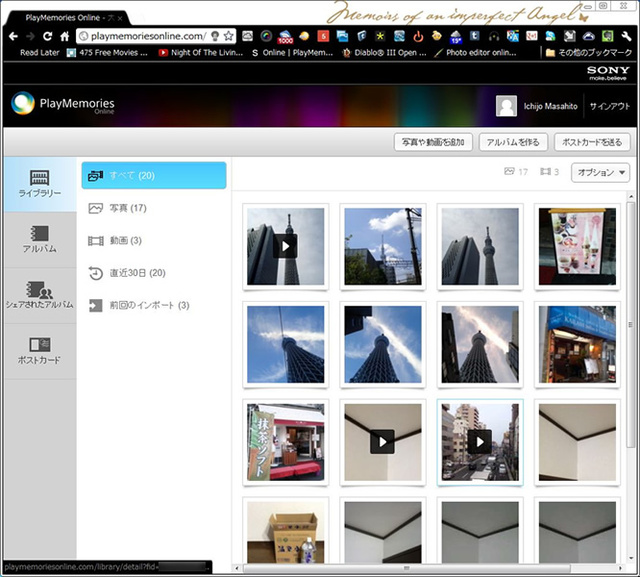Bookmark page with the star icon
The width and height of the screenshot is (640, 577).
click(x=229, y=35)
